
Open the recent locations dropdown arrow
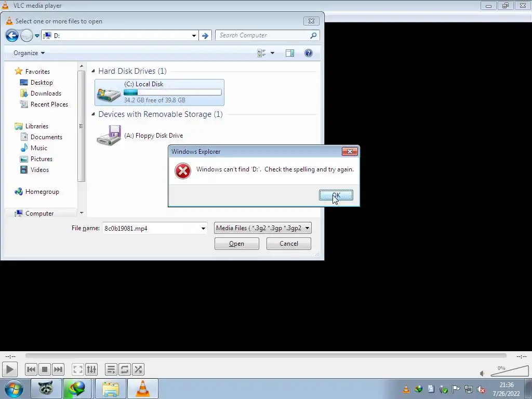[37, 36]
